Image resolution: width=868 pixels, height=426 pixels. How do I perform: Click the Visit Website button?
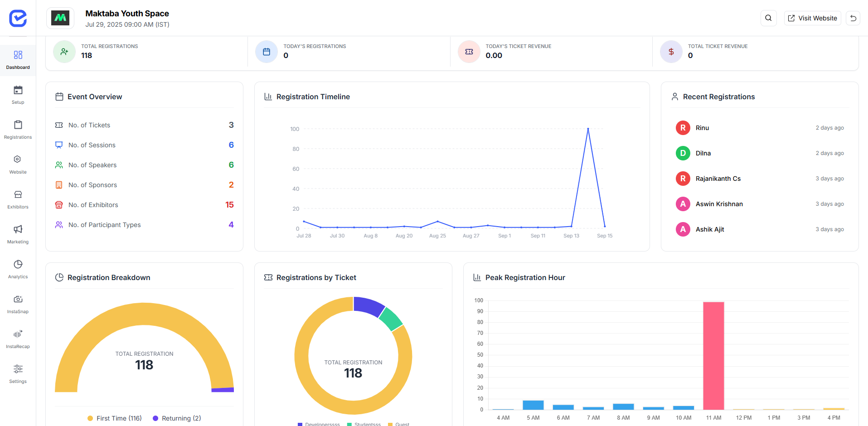(813, 18)
